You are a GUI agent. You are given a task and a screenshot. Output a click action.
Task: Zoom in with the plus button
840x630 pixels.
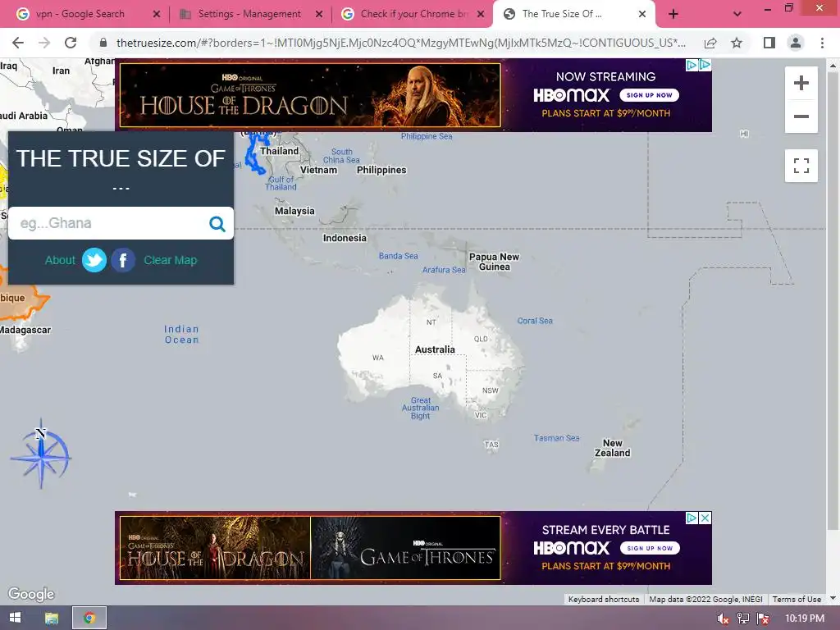[x=801, y=83]
